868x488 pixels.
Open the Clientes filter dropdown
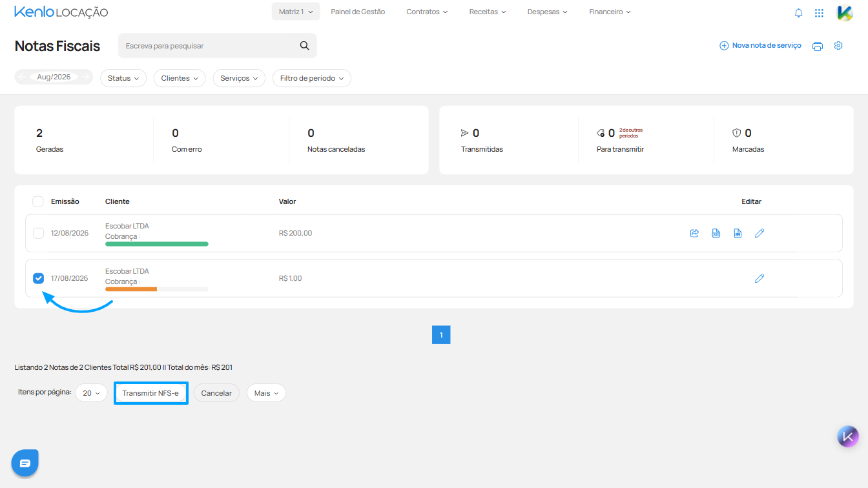[x=180, y=78]
